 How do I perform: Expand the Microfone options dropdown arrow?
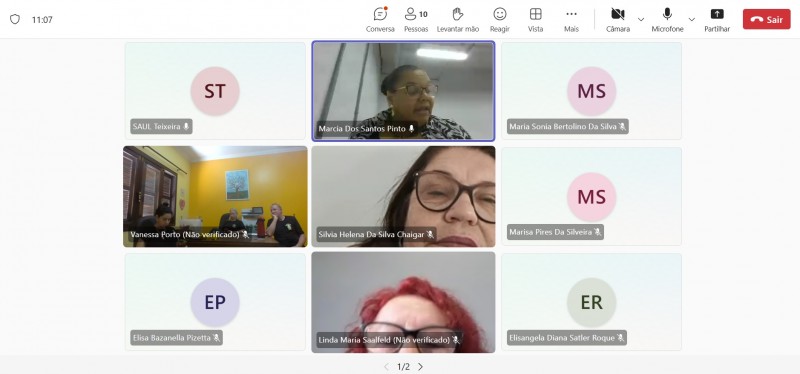point(691,19)
